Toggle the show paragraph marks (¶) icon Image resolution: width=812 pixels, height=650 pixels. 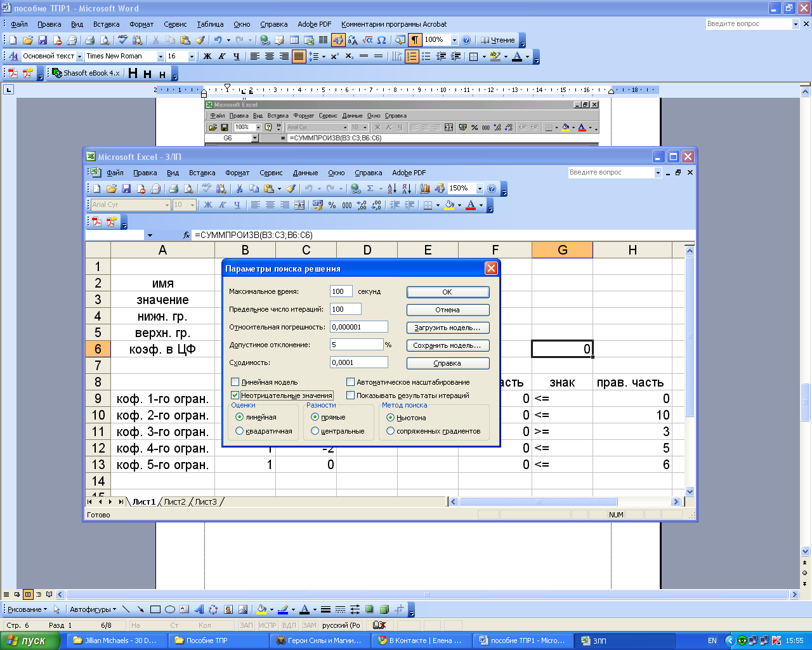[415, 40]
